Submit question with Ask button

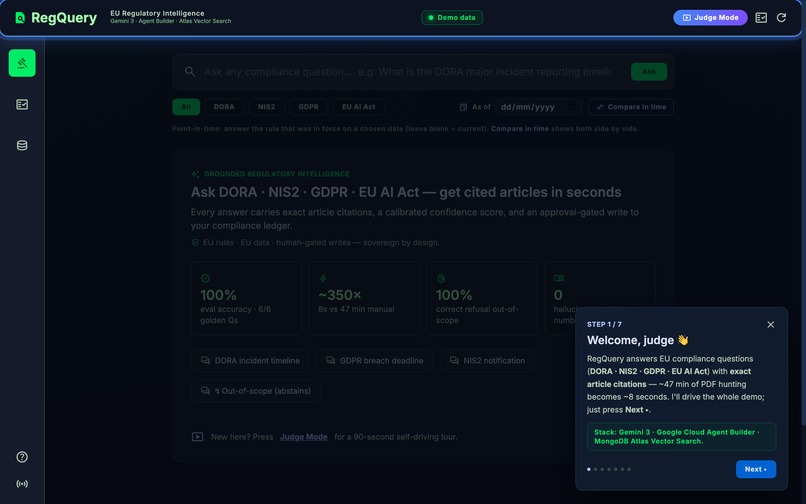[x=649, y=71]
